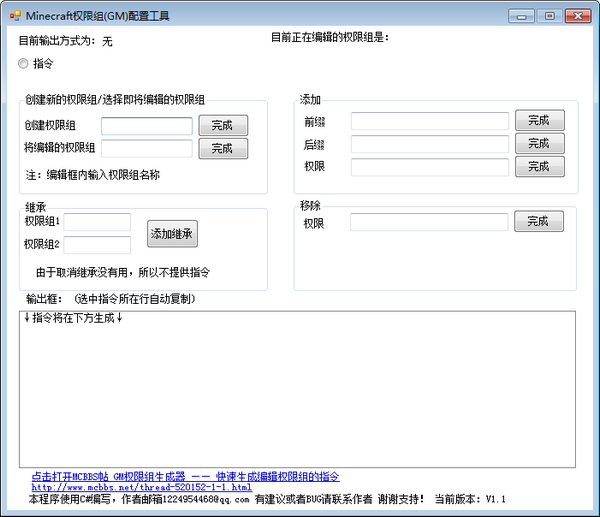600x517 pixels.
Task: Click 完成 button beside 将编辑的权限组
Action: pos(223,148)
